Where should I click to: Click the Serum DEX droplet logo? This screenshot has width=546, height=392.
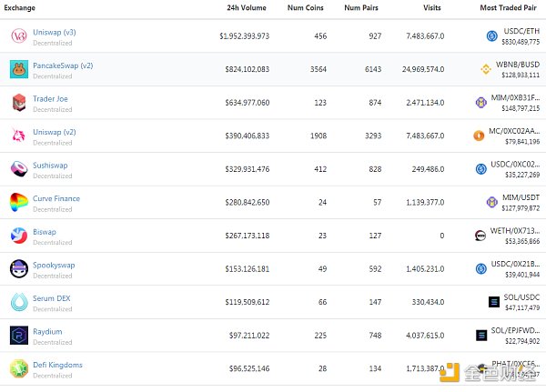click(19, 302)
